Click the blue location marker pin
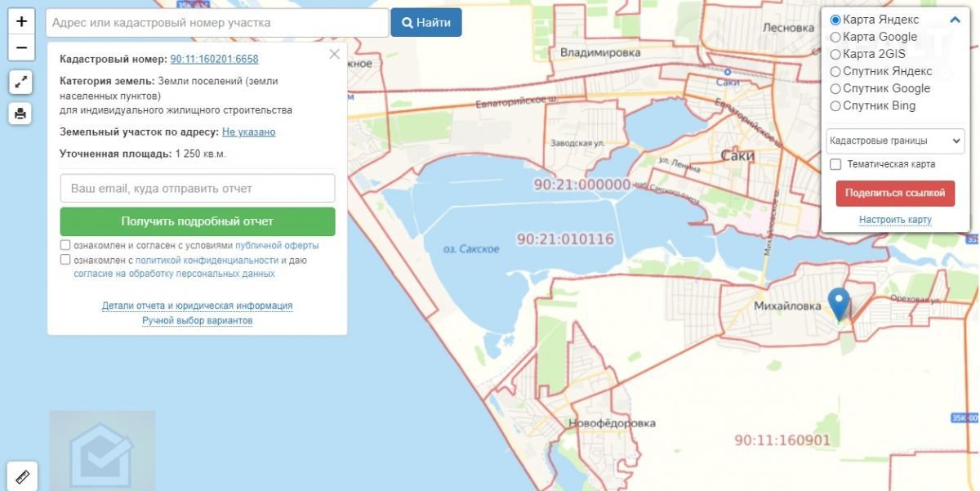 [x=839, y=303]
